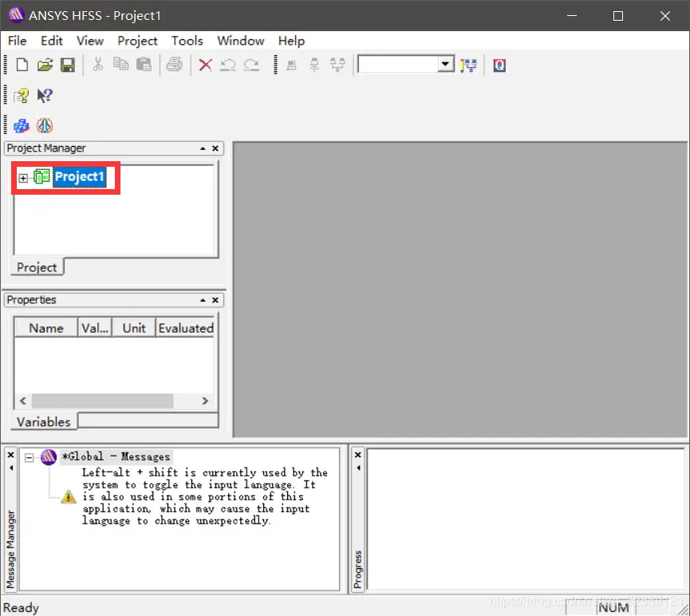Maximize the ANSYS HFSS window
The height and width of the screenshot is (616, 690).
[618, 16]
